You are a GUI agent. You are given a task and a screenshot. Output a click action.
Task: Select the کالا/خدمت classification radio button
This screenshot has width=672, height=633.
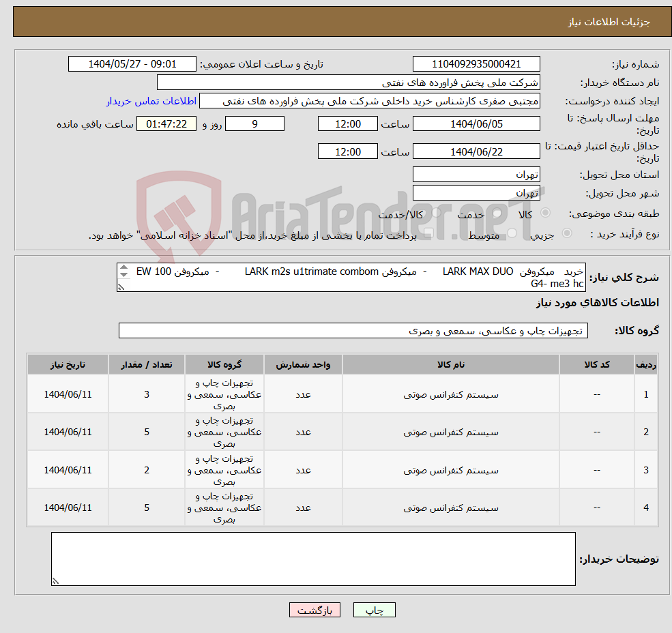point(435,213)
